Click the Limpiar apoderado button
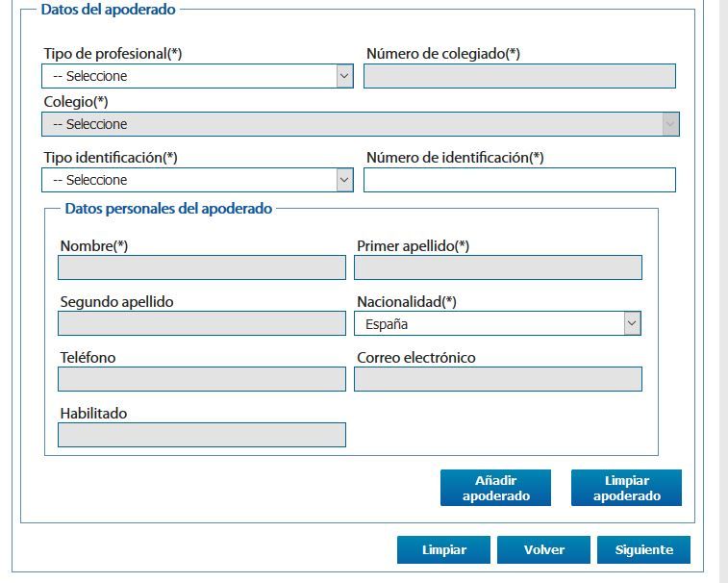This screenshot has width=728, height=583. coord(627,488)
